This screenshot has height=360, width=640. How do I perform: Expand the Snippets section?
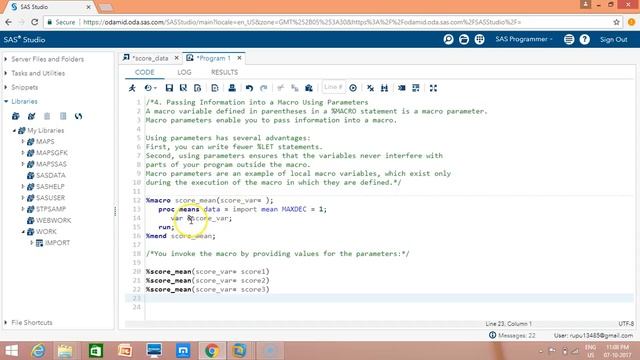pos(6,87)
